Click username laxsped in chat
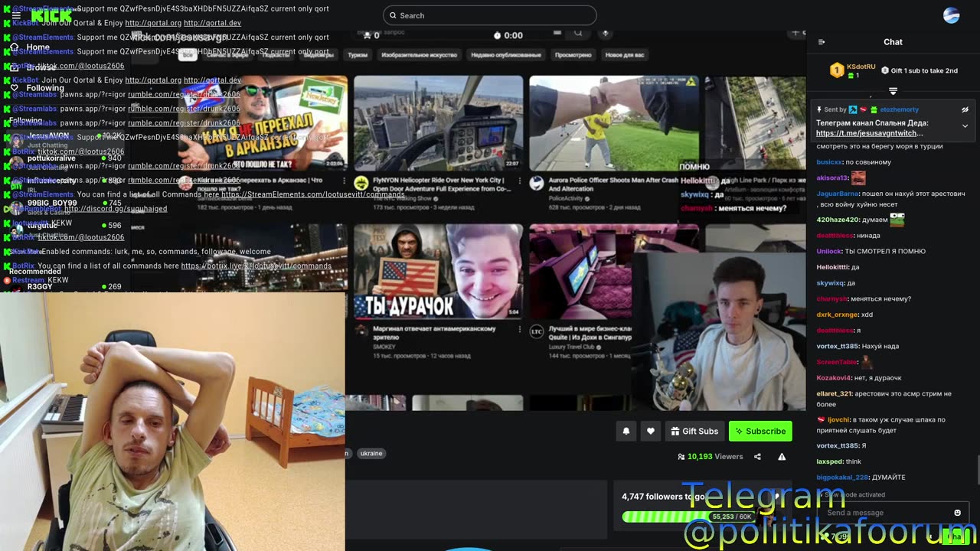The image size is (980, 551). (829, 461)
